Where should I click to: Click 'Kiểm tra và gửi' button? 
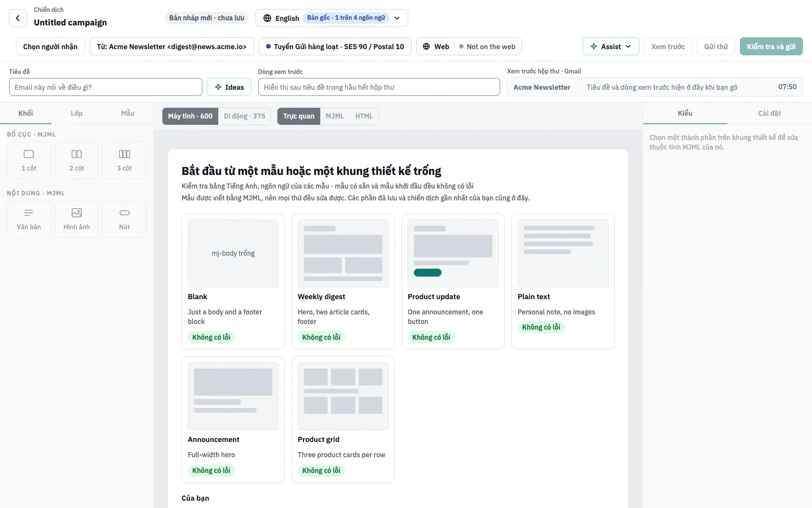[771, 46]
